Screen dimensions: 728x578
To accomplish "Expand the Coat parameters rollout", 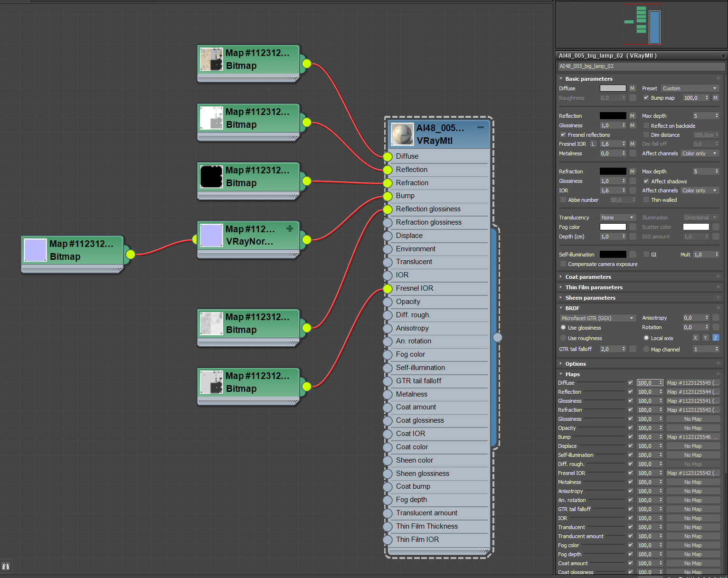I will coord(588,277).
